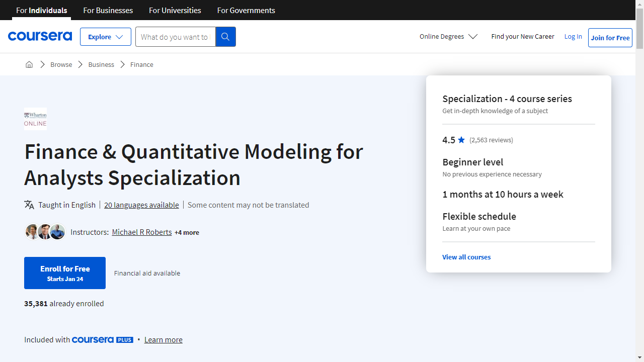Click Enroll for Free button
The image size is (644, 362).
coord(65,273)
